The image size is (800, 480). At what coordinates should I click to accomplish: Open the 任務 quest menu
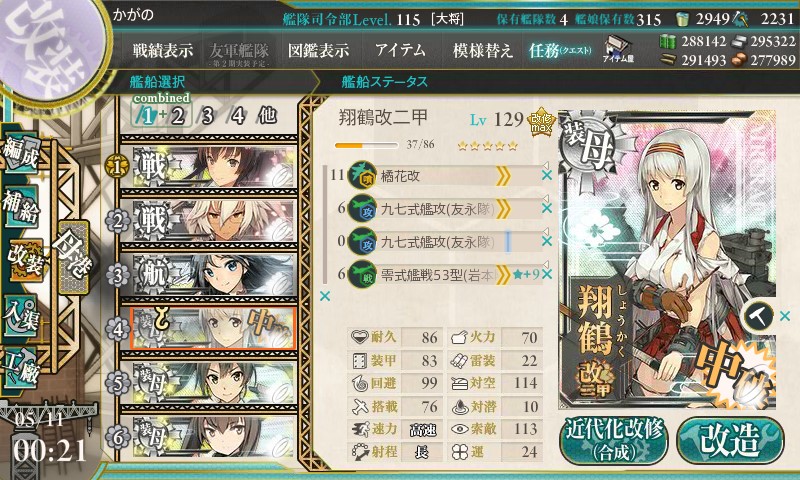(560, 50)
